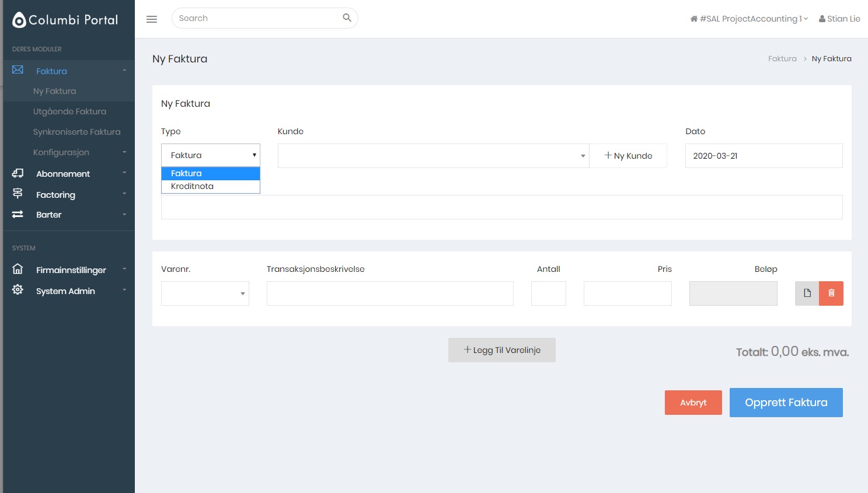This screenshot has width=868, height=493.
Task: Click the Abonnement icon in sidebar
Action: point(18,173)
